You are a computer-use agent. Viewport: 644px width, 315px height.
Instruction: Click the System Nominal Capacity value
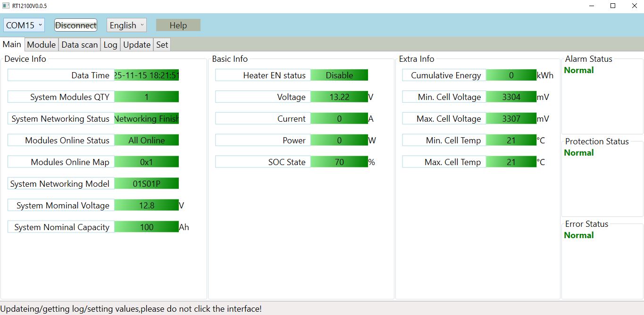click(146, 227)
